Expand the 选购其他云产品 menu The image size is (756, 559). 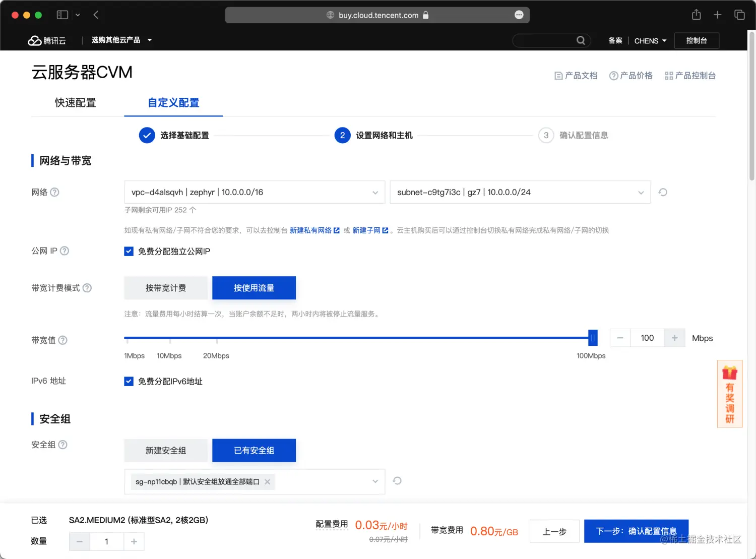click(x=121, y=40)
